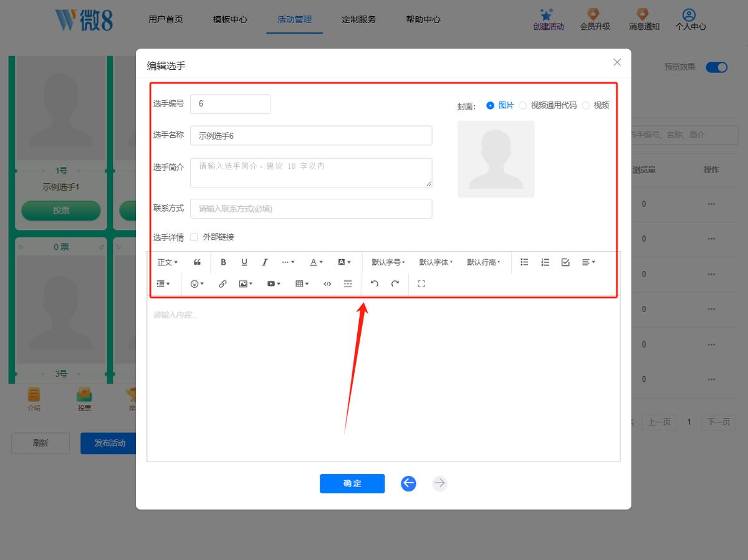
Task: Undo the last edit
Action: pos(374,283)
